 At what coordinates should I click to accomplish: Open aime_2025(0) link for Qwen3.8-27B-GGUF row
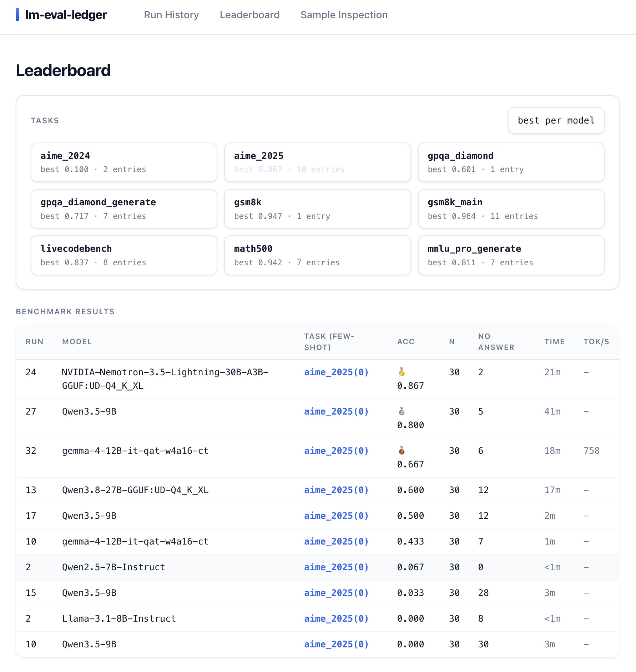(336, 490)
